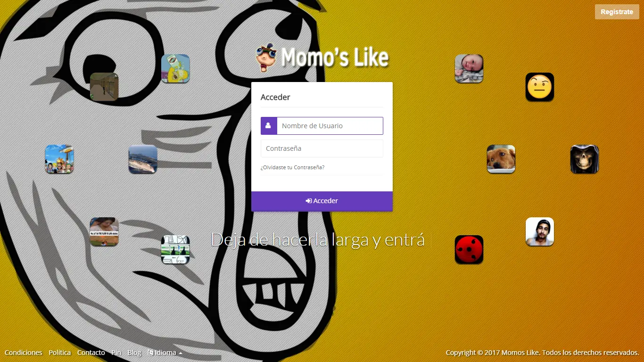
Task: Open the Blog footer link
Action: tap(134, 353)
